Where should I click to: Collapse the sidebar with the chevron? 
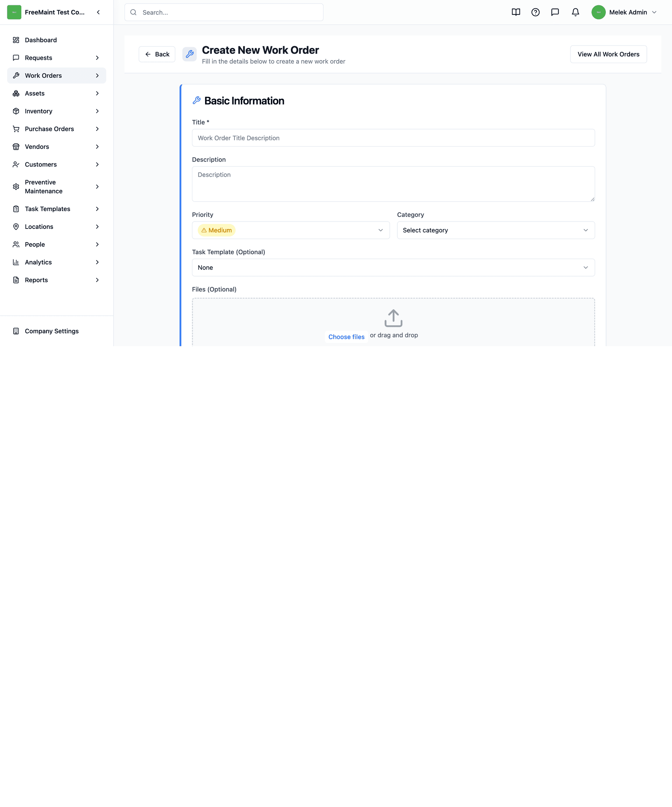(x=98, y=12)
